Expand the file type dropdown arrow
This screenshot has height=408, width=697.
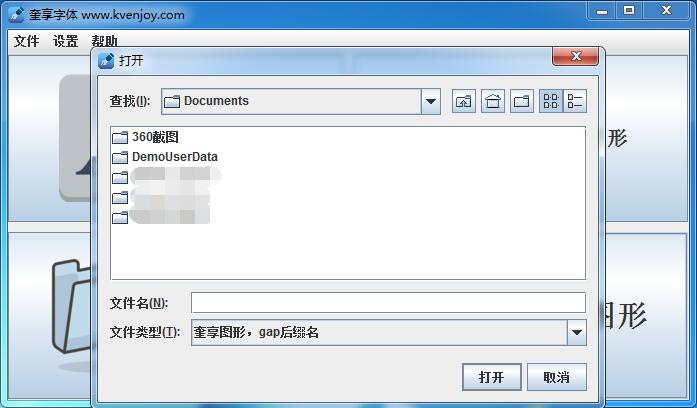pyautogui.click(x=577, y=332)
